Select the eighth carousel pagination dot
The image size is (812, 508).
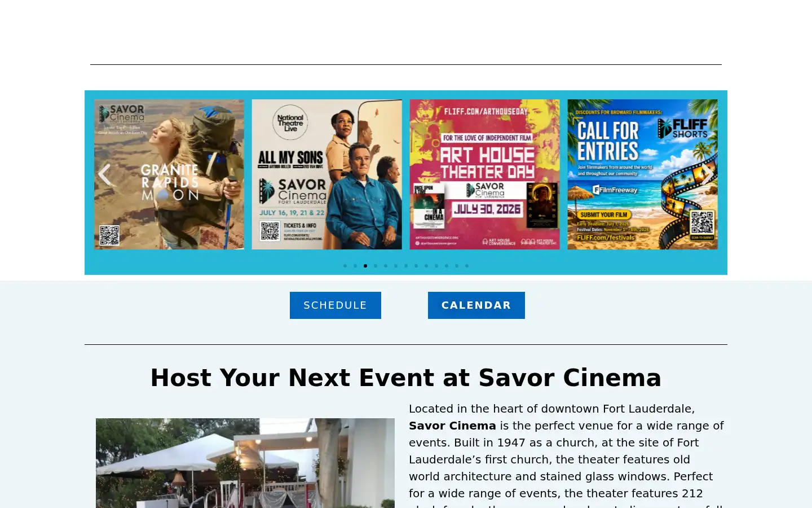416,266
